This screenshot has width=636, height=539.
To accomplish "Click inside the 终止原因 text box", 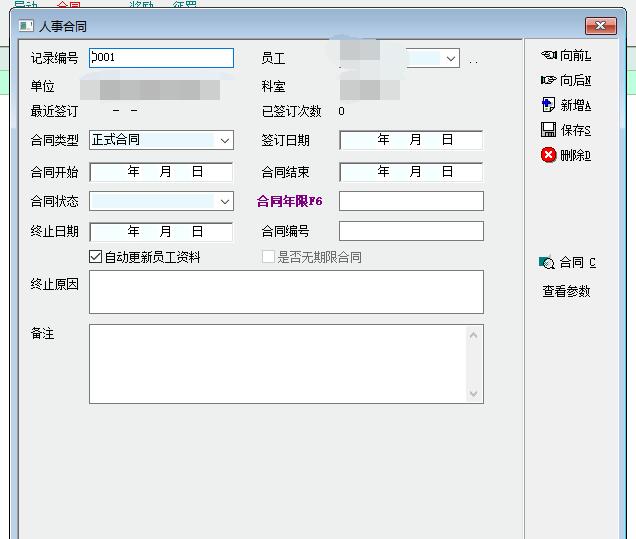I will 286,292.
